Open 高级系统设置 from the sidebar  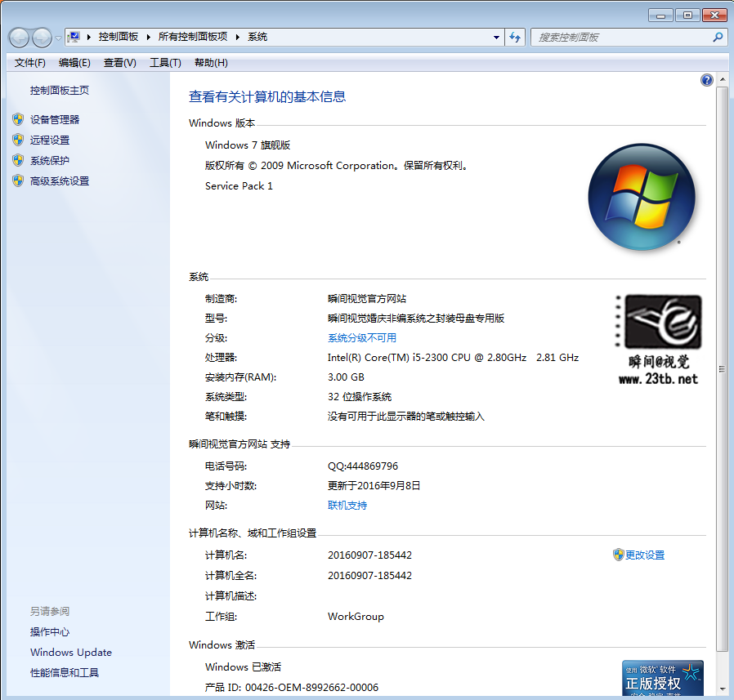[60, 181]
